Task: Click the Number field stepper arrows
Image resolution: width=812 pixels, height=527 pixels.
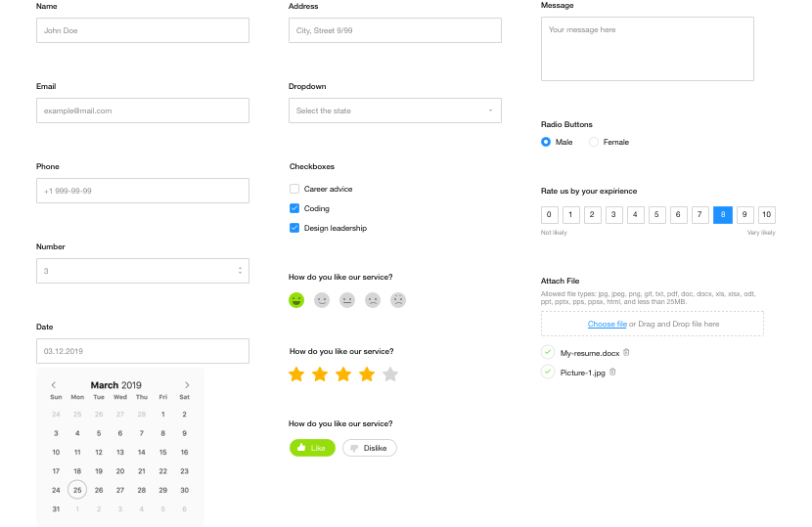Action: [241, 271]
